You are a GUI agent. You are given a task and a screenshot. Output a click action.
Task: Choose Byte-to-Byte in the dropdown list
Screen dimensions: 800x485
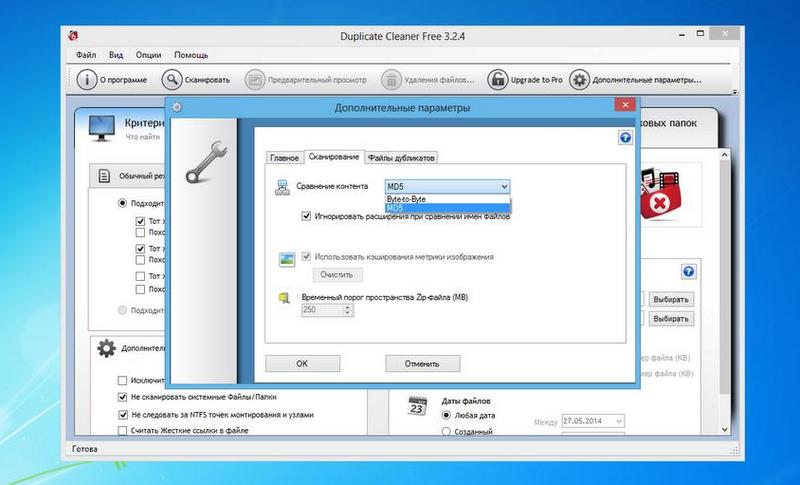(447, 199)
